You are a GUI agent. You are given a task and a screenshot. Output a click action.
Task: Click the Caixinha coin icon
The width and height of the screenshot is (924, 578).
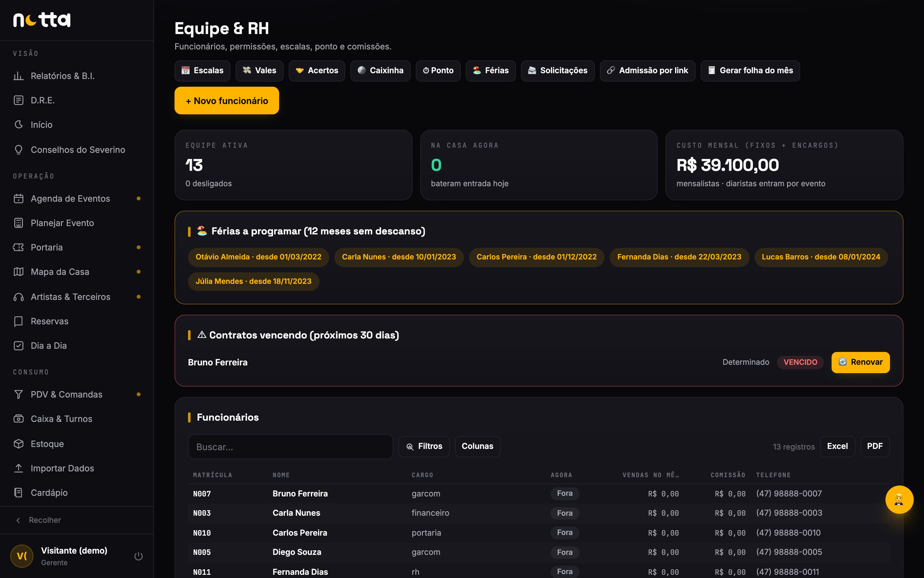pos(362,70)
